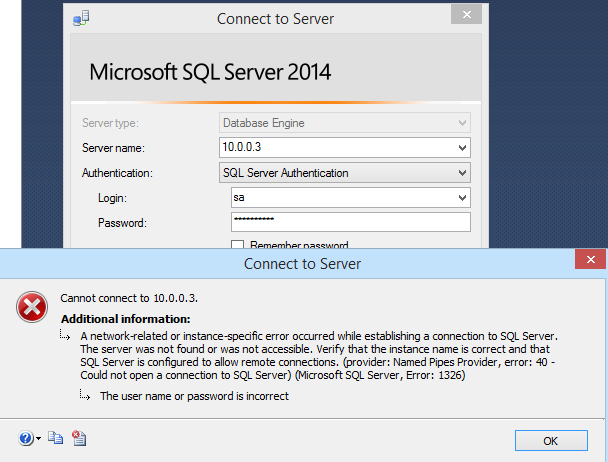
Task: Click into the Password field
Action: coord(350,222)
